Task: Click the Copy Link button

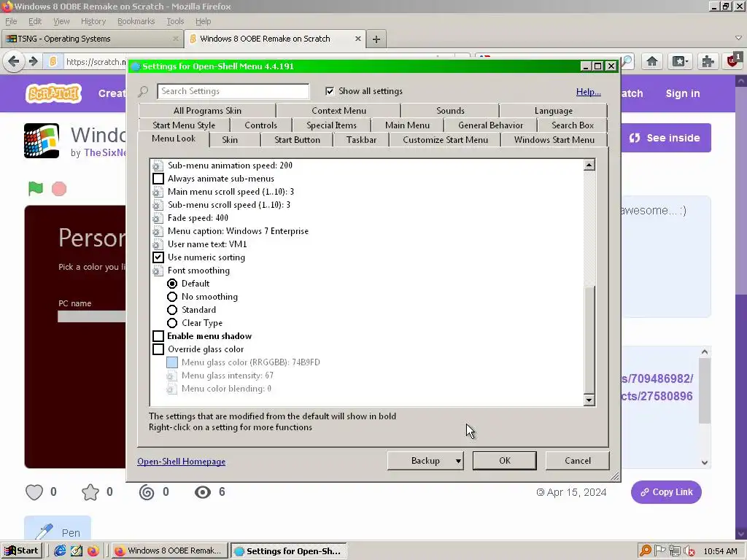Action: pyautogui.click(x=666, y=492)
